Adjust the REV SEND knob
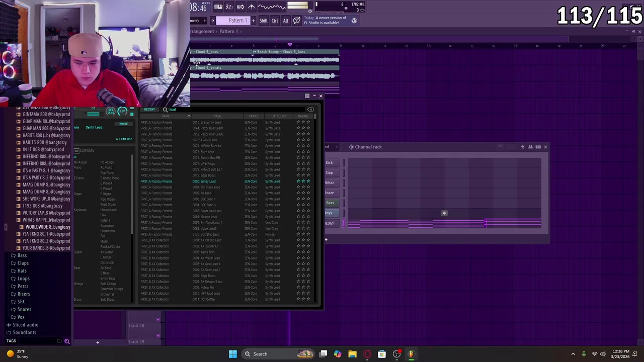This screenshot has height=362, width=644. click(111, 111)
